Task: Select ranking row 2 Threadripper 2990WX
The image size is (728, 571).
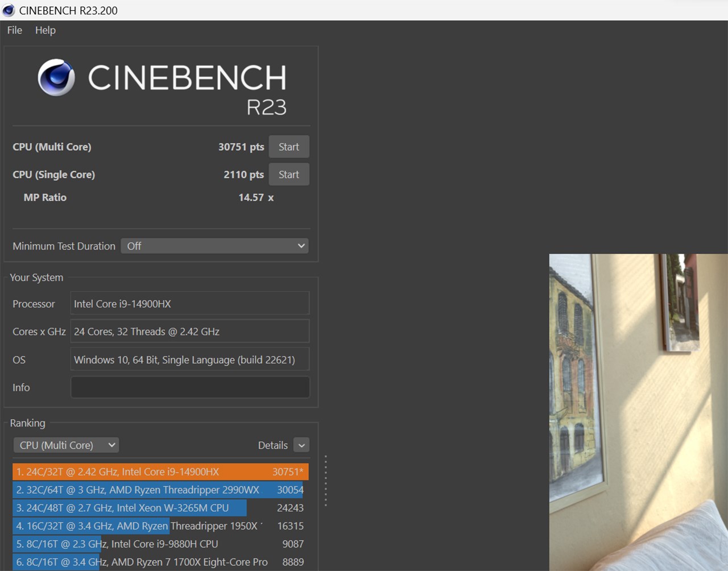Action: point(160,490)
